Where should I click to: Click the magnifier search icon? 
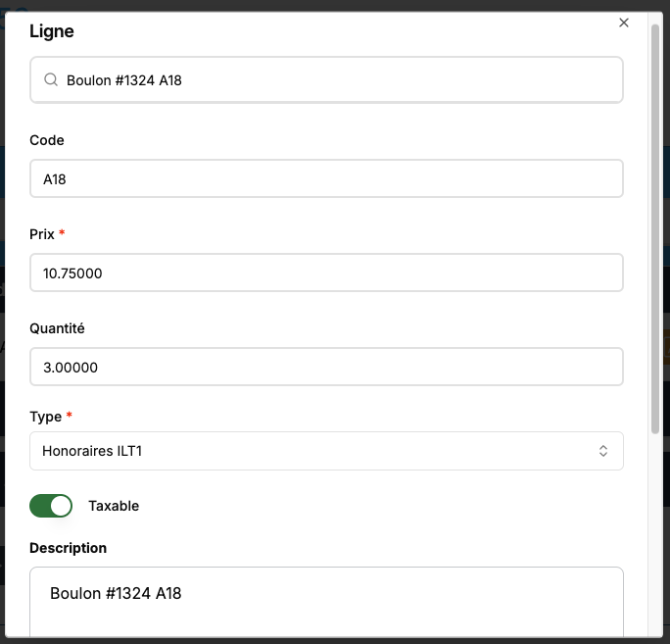point(51,80)
